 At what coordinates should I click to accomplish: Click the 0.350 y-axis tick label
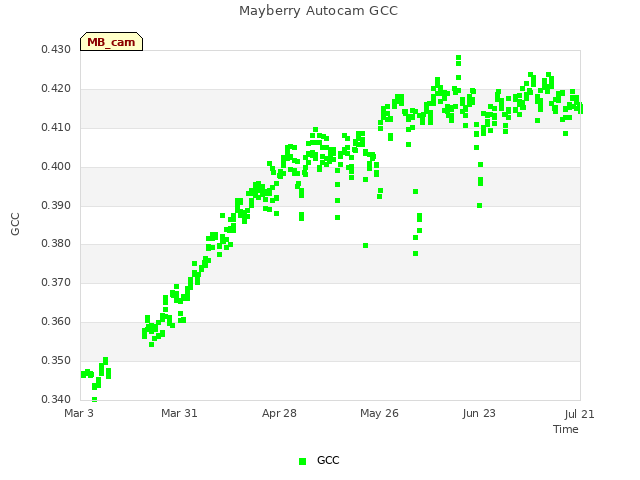[56, 361]
